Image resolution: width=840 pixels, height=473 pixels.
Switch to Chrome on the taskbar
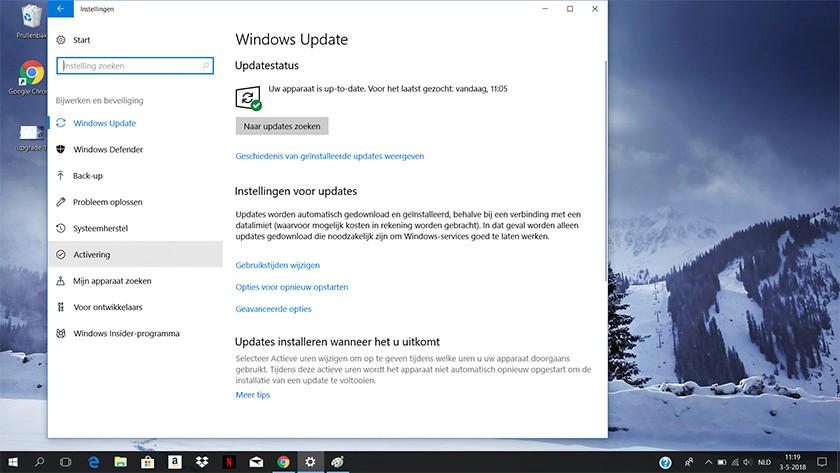coord(283,462)
